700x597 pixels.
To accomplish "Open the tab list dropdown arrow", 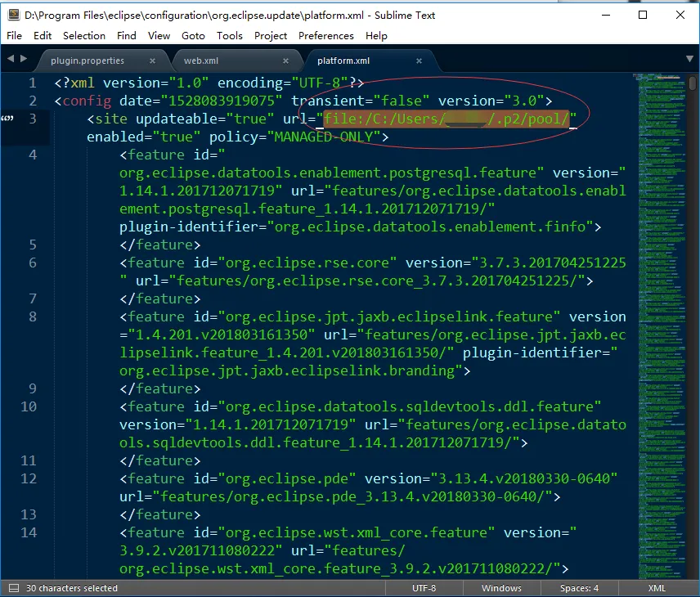I will click(689, 59).
